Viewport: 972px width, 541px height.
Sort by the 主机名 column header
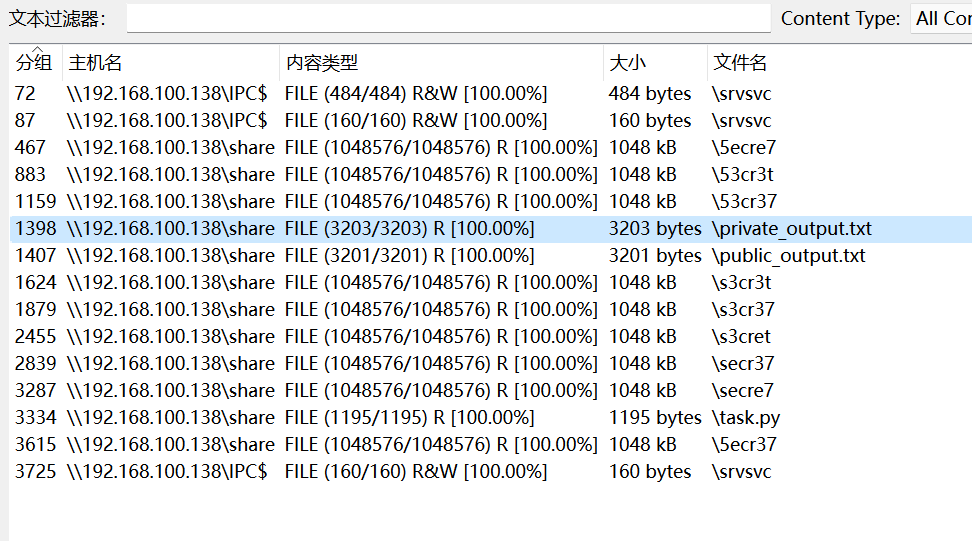click(x=95, y=63)
